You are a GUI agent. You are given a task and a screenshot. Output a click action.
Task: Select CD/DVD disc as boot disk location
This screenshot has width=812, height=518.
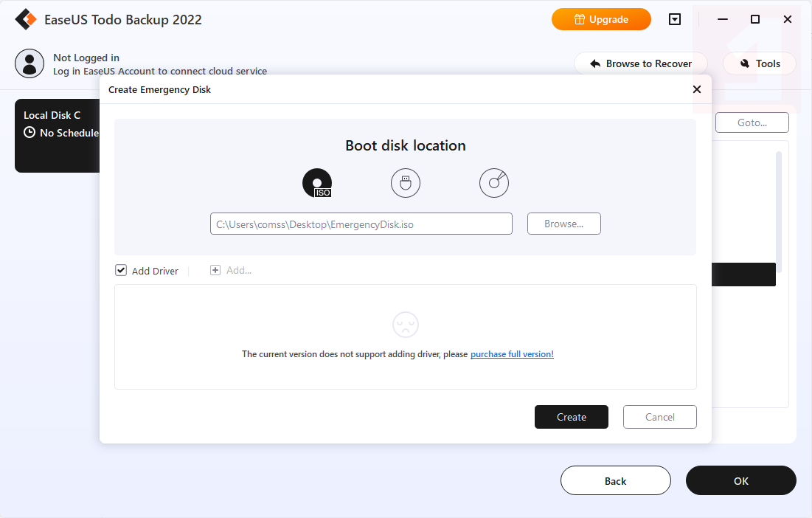click(494, 183)
